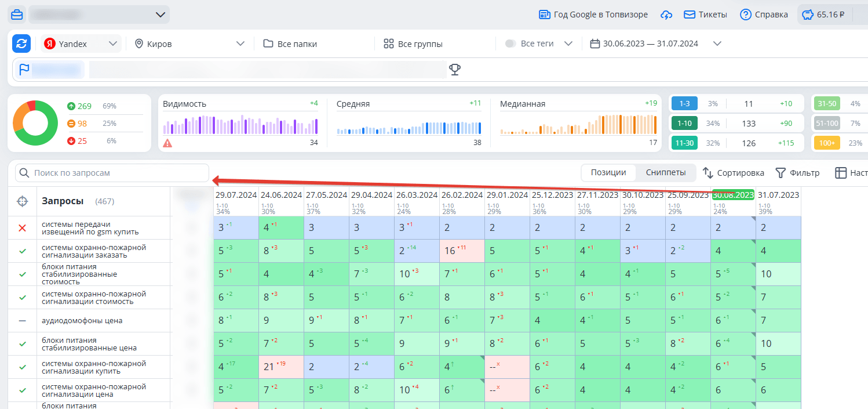The width and height of the screenshot is (868, 409).
Task: Expand the Все теги chevron
Action: tap(568, 44)
